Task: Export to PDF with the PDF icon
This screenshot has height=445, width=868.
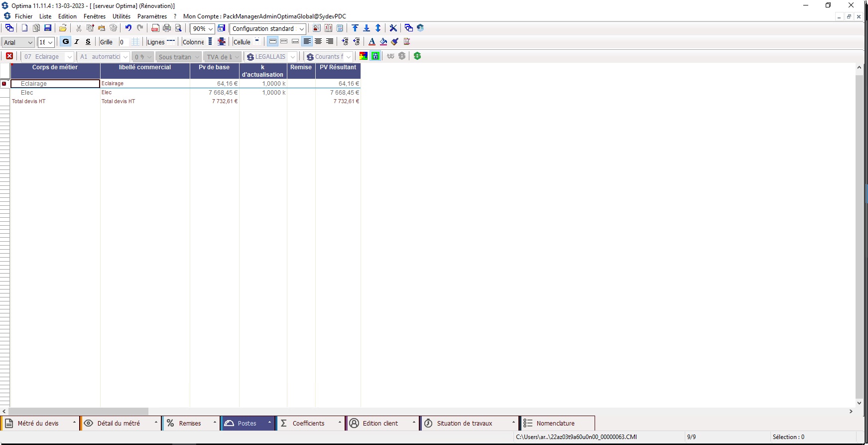Action: [155, 28]
